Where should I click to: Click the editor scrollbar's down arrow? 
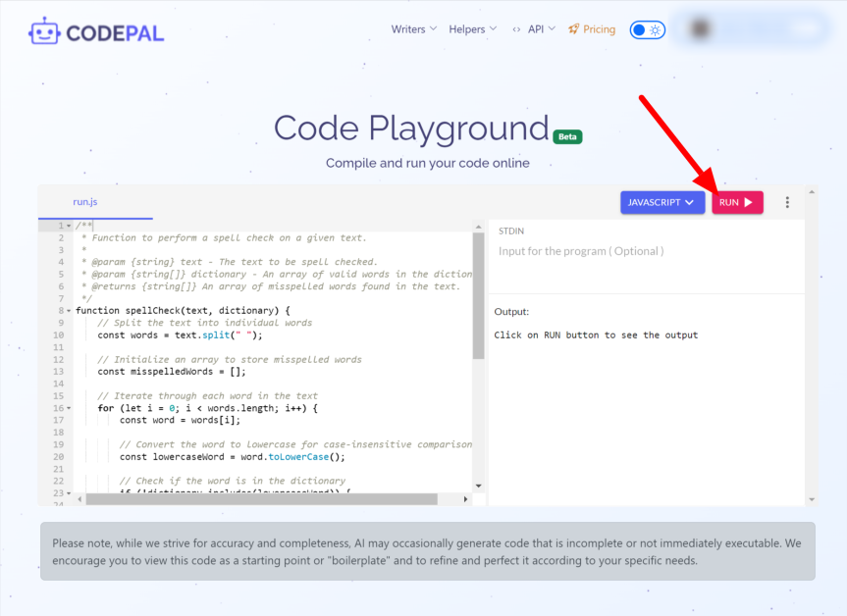(x=477, y=486)
